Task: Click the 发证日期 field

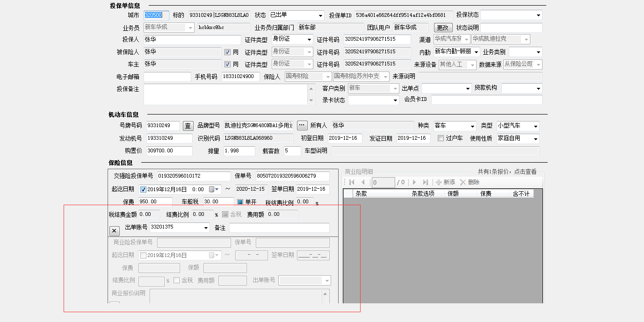Action: click(x=413, y=138)
